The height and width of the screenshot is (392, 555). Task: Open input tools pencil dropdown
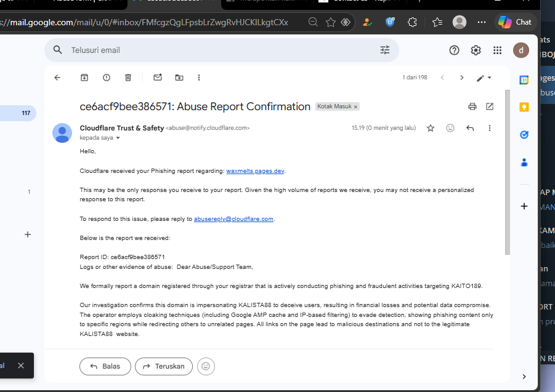pyautogui.click(x=484, y=78)
